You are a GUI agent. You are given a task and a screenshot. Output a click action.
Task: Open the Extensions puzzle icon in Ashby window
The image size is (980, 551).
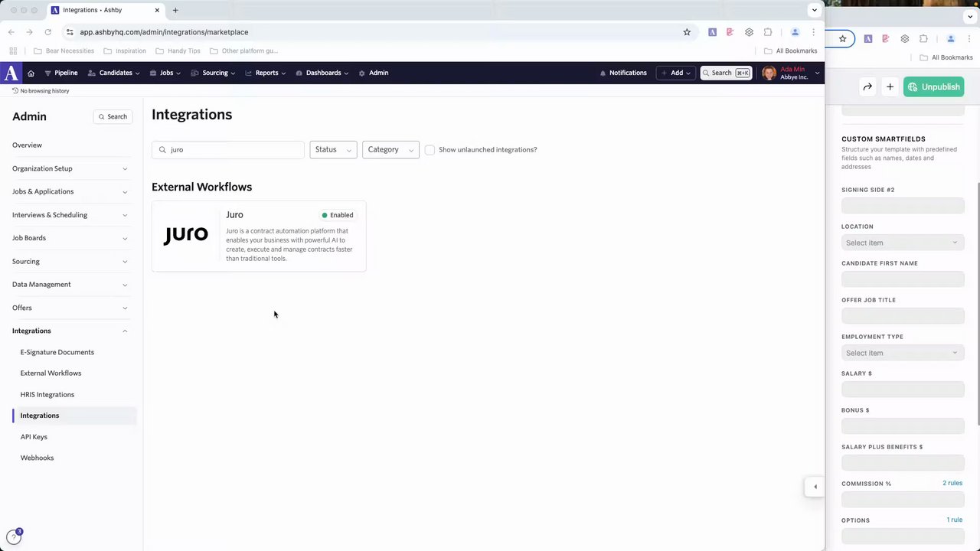pos(768,32)
